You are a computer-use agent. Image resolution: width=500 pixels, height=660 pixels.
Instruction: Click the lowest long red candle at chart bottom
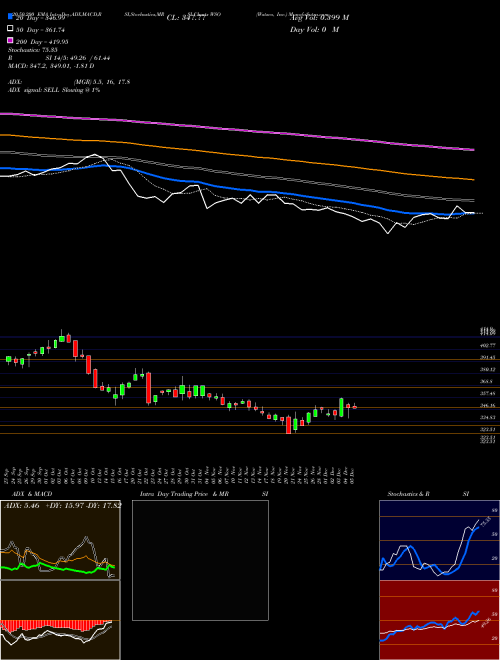click(288, 425)
